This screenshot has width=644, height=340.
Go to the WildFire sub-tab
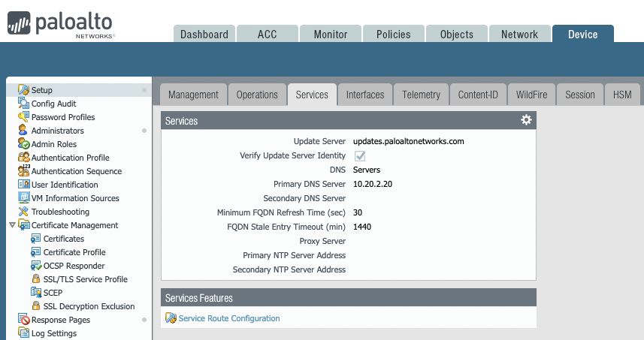tap(531, 95)
